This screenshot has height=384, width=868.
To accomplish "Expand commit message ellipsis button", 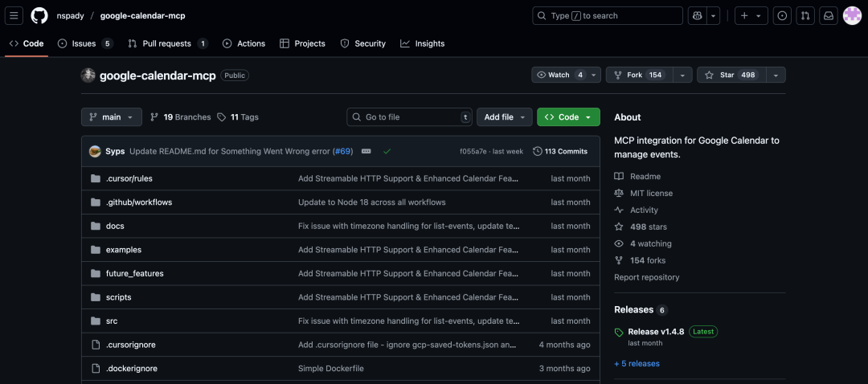I will 366,151.
